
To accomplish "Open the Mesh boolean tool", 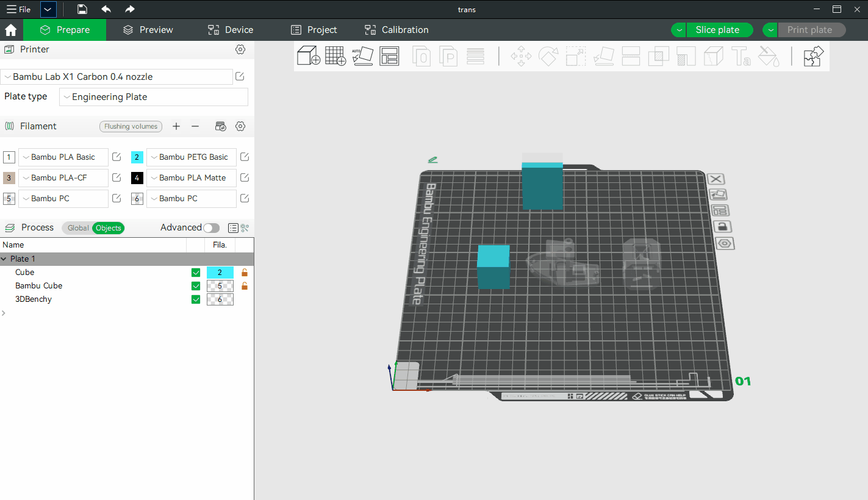I will point(658,56).
